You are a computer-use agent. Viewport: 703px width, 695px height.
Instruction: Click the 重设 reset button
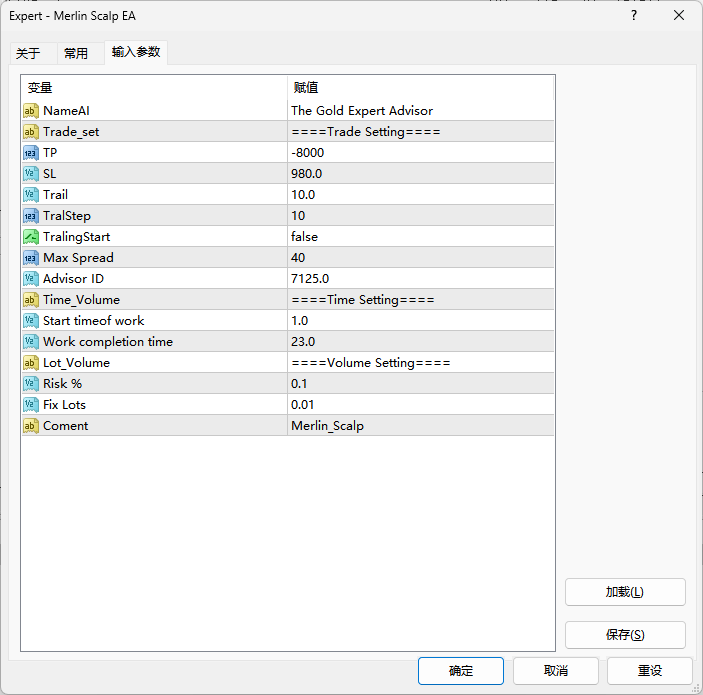pos(650,671)
